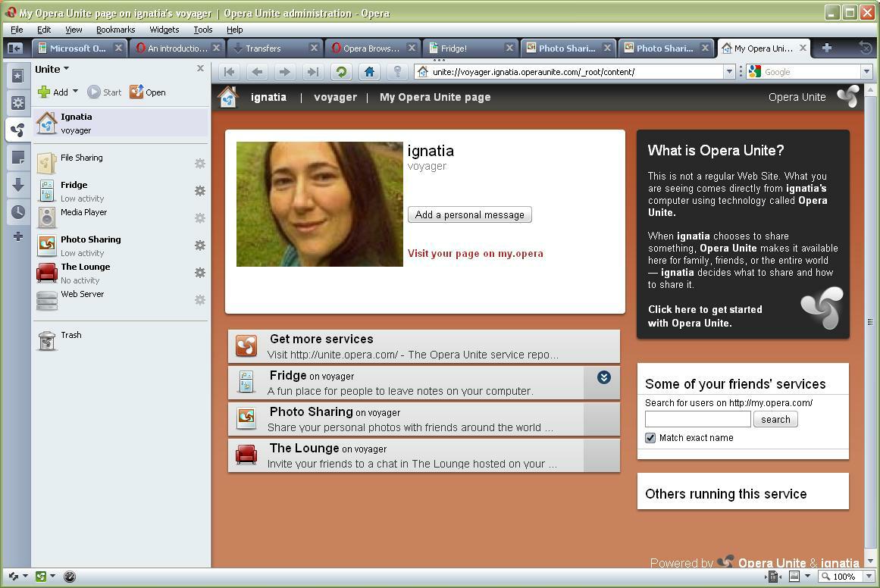The image size is (880, 588).
Task: Click the Rewind navigation button
Action: coord(229,72)
